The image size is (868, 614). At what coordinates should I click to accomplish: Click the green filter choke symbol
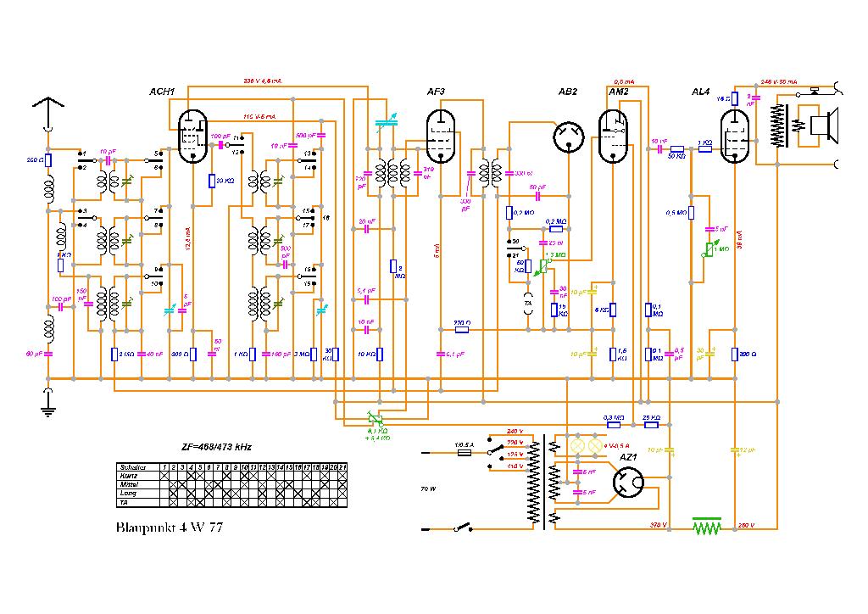[708, 526]
